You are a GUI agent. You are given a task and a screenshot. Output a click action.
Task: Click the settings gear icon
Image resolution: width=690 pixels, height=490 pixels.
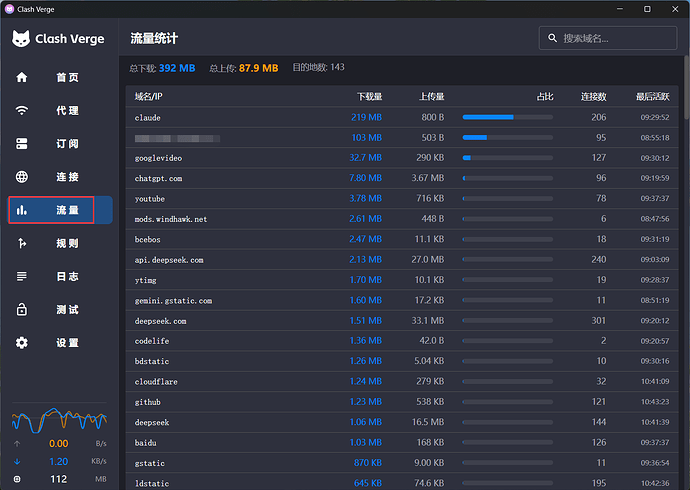22,343
